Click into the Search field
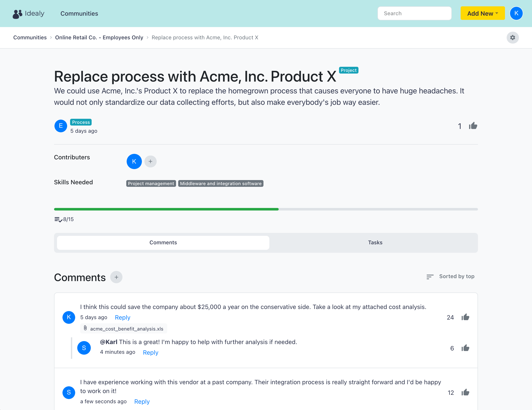This screenshot has width=532, height=410. click(414, 13)
